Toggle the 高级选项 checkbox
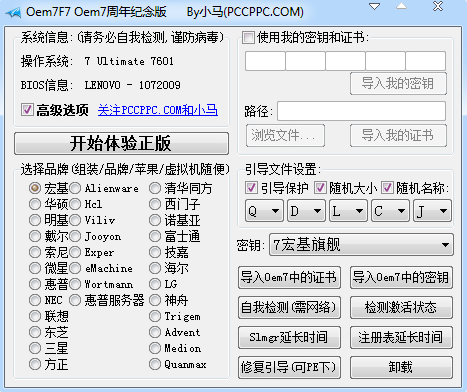This screenshot has height=392, width=467. pos(27,110)
